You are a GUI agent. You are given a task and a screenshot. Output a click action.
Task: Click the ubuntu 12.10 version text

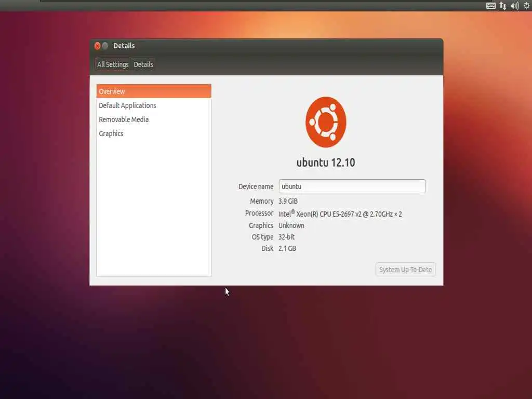pyautogui.click(x=326, y=163)
